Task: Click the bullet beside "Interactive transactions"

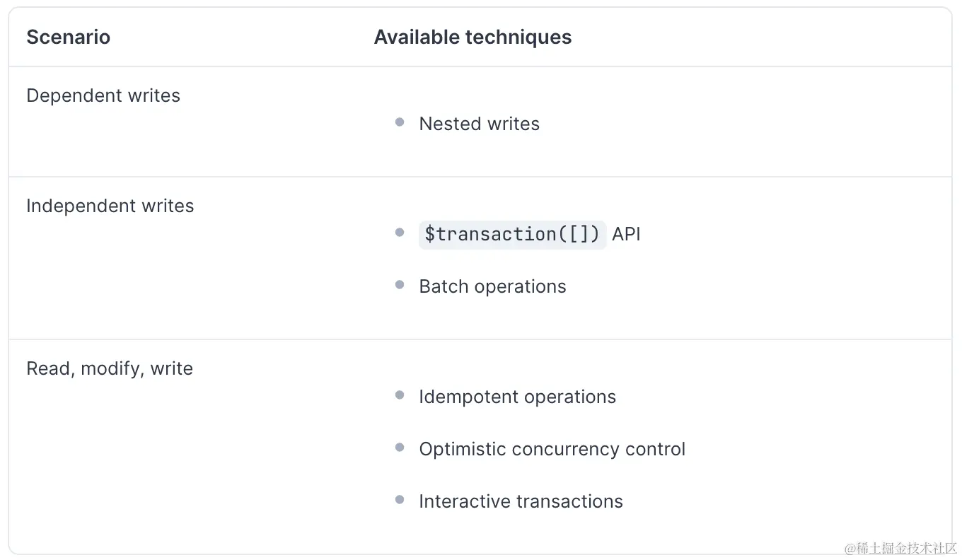Action: pos(400,500)
